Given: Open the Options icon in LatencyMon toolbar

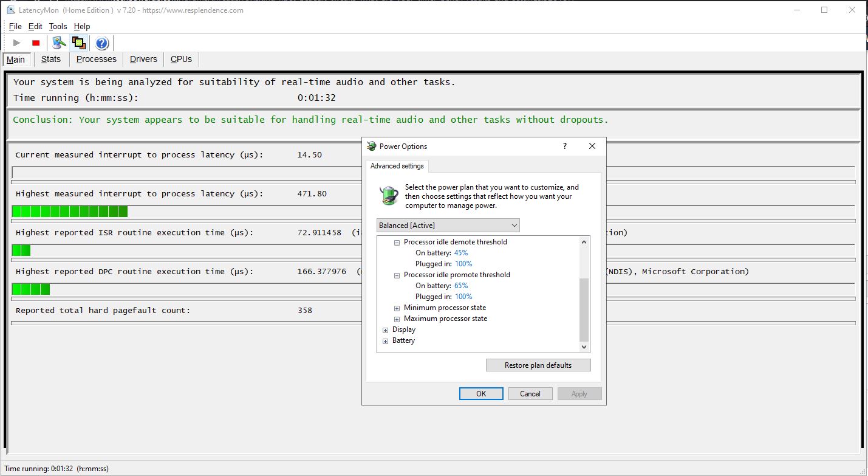Looking at the screenshot, I should pos(59,43).
